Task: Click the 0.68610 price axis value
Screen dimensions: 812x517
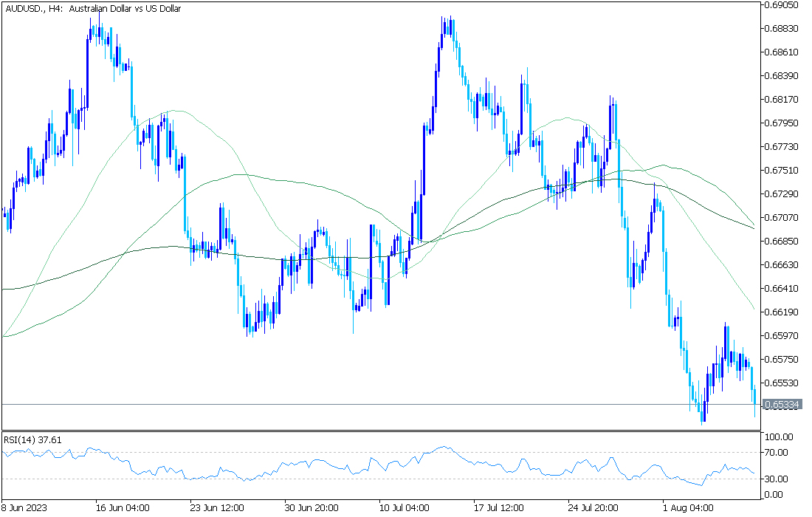Action: (782, 52)
